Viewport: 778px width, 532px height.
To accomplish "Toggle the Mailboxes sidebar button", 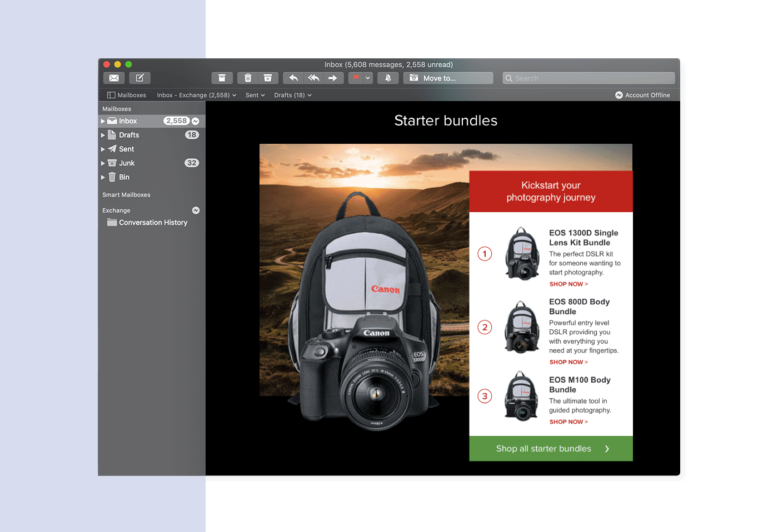I will [127, 95].
